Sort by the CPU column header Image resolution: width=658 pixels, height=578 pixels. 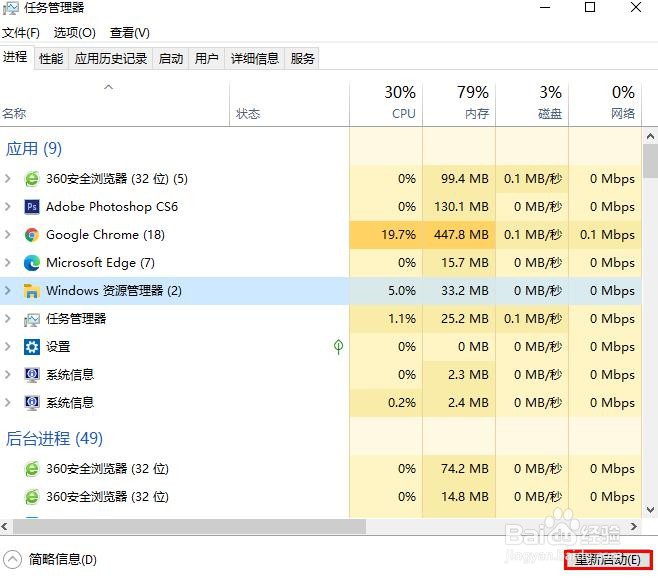click(386, 104)
